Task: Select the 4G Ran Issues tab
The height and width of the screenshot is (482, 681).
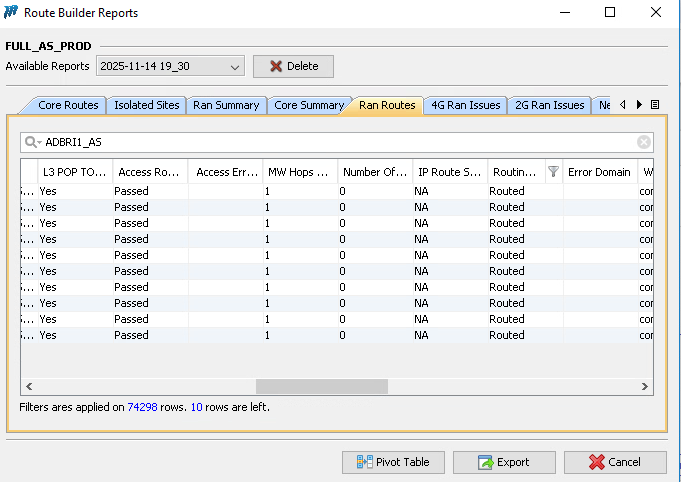Action: (x=465, y=105)
